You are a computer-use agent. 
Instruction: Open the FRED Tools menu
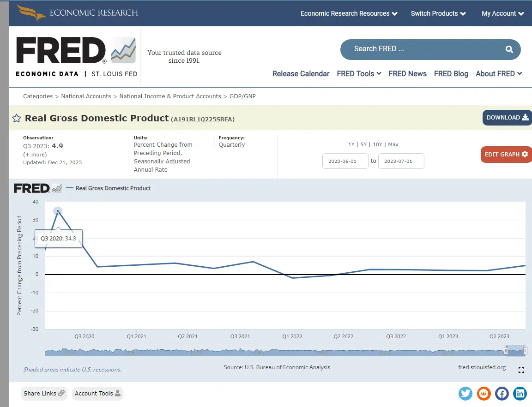tap(359, 73)
